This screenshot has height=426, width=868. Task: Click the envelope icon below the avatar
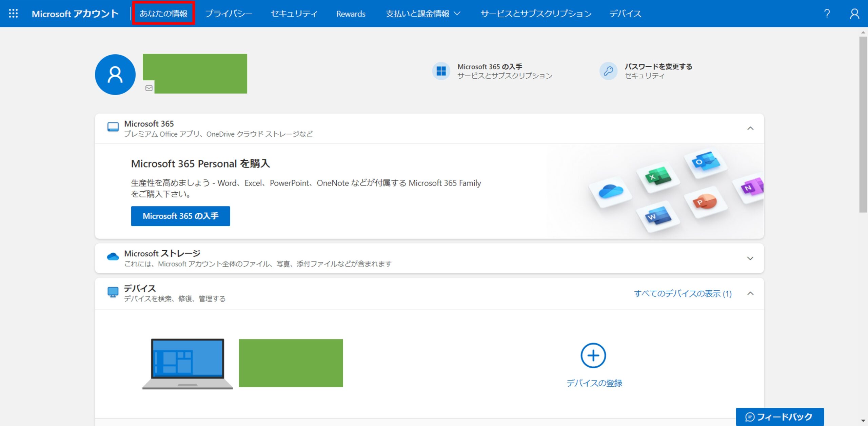[x=149, y=88]
